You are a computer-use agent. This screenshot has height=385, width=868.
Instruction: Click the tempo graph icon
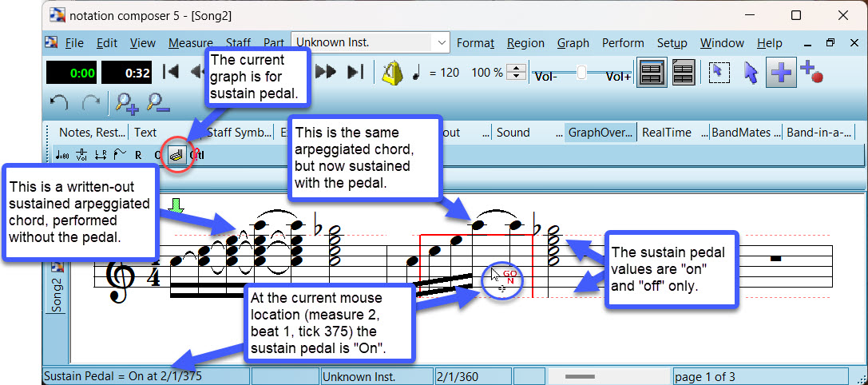[x=63, y=155]
